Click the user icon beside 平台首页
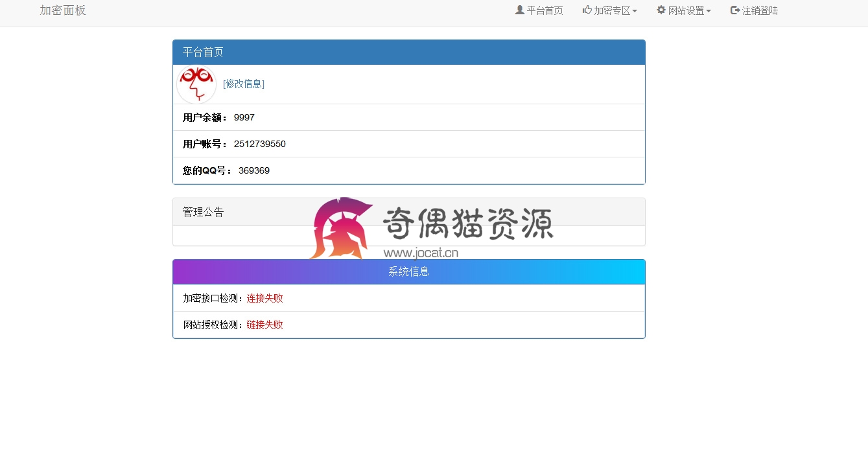Screen dimensions: 868x458 point(519,10)
